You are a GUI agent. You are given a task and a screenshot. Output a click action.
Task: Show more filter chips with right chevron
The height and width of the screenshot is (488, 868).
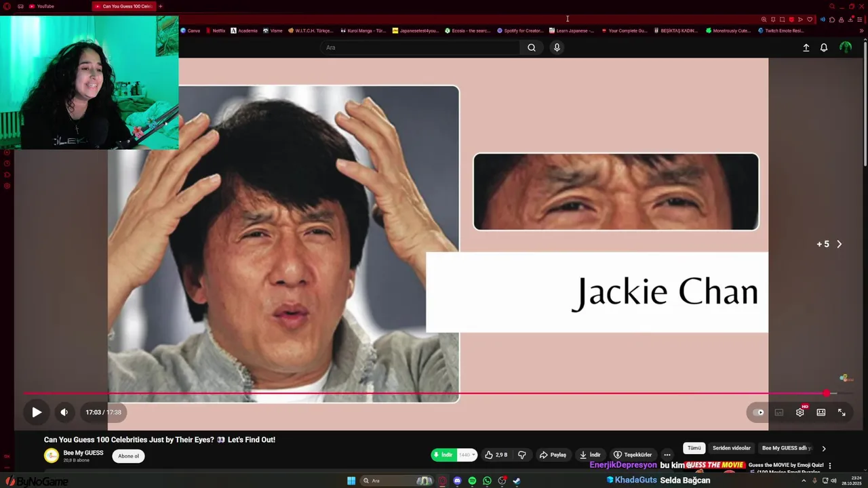[x=824, y=448]
